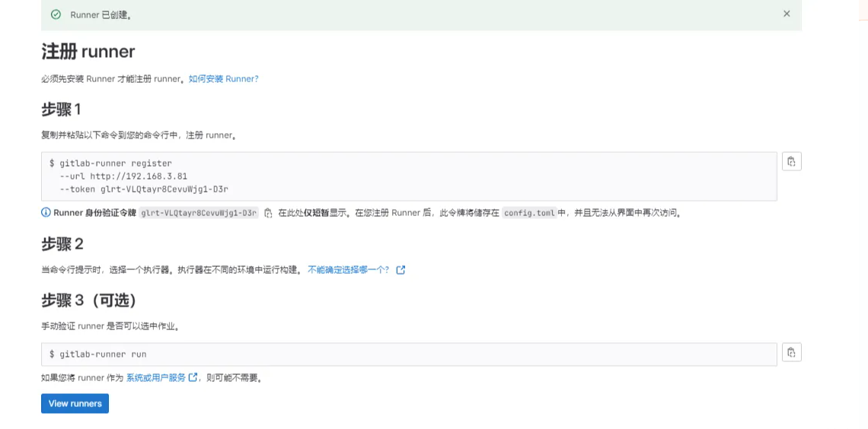Click the info icon beside Runner 身份验证令牌
This screenshot has height=429, width=868.
click(46, 213)
